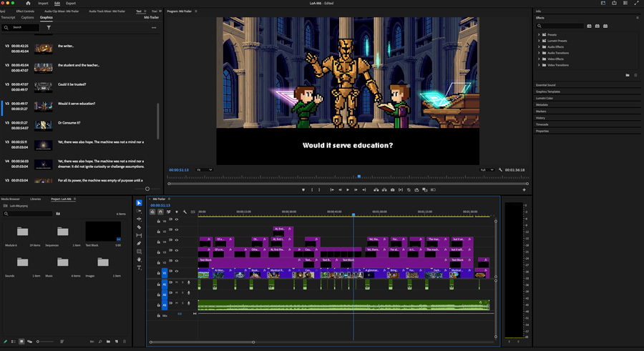Click the Extract button
The image size is (644, 351).
pyautogui.click(x=384, y=189)
